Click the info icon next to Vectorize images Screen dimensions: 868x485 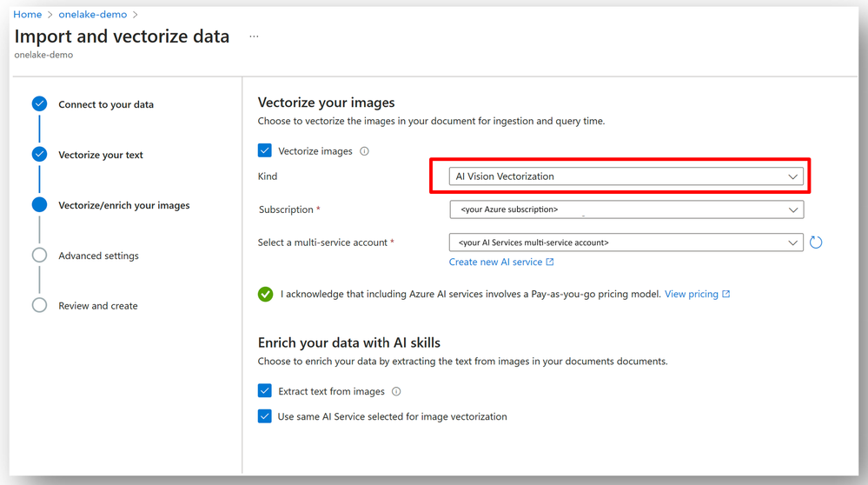[364, 151]
